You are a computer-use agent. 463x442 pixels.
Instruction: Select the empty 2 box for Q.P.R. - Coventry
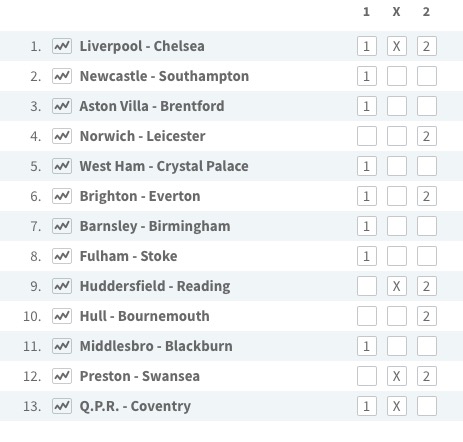(427, 406)
